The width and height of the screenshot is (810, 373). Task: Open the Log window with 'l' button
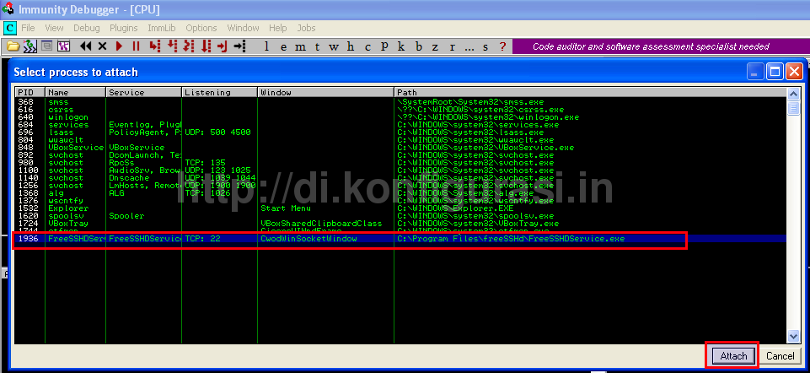tap(267, 46)
